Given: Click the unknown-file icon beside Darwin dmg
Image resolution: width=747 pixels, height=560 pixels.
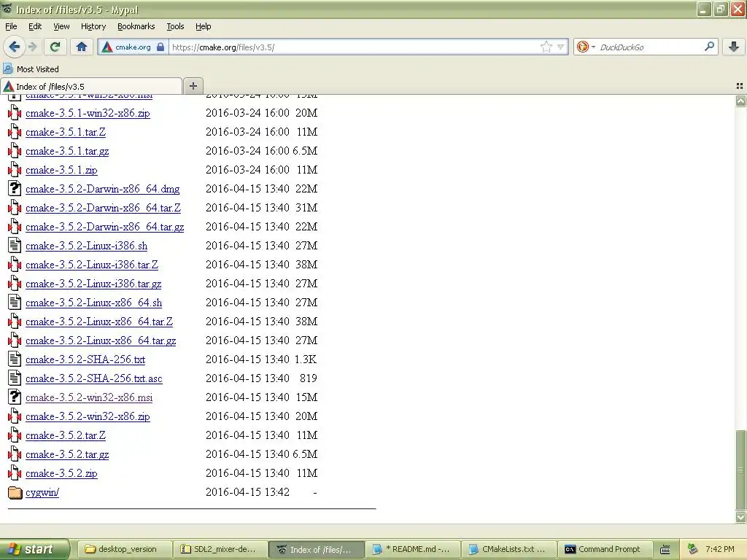Looking at the screenshot, I should coord(15,189).
